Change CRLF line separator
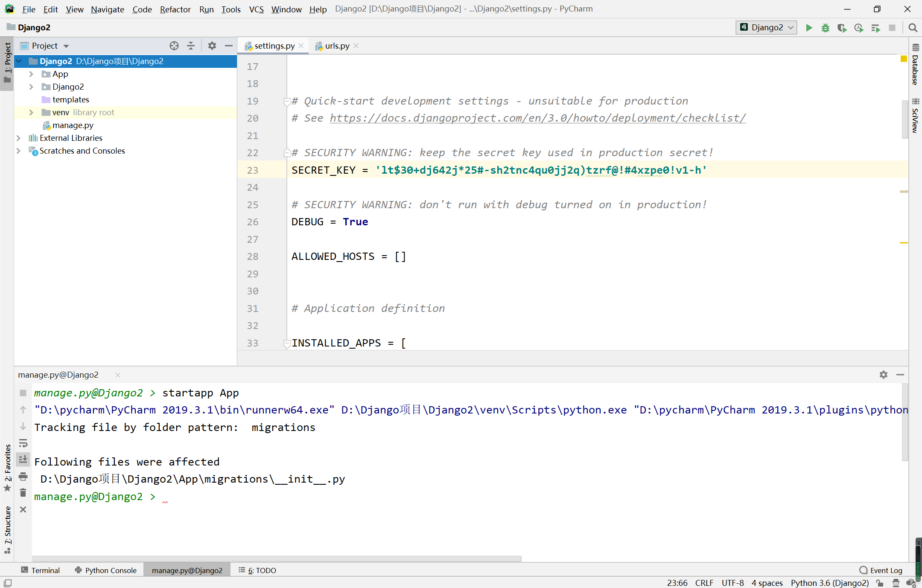 [704, 583]
